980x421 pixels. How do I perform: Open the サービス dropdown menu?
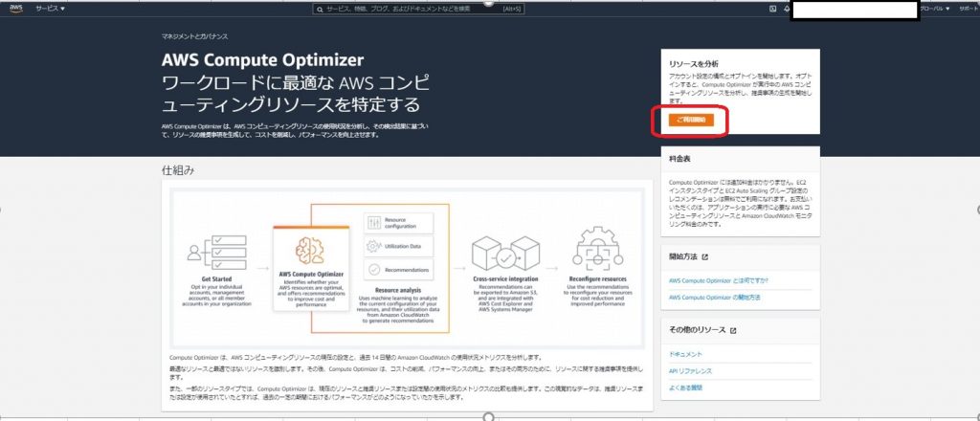pyautogui.click(x=51, y=9)
